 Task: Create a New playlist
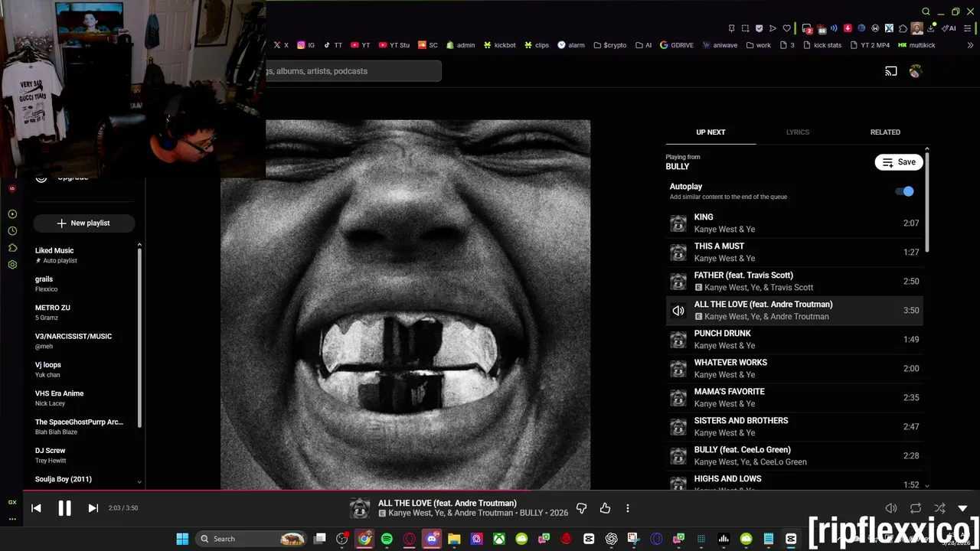pos(83,223)
